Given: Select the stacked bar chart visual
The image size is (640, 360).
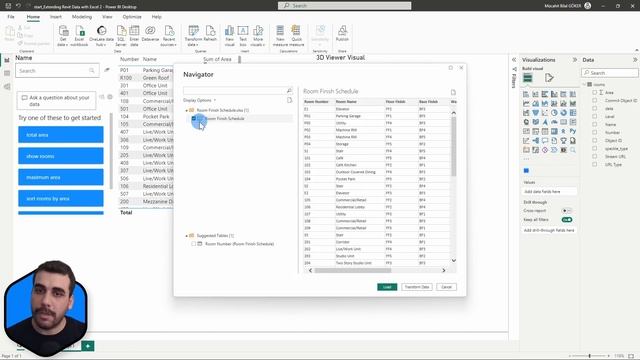Looking at the screenshot, I should coord(526,94).
